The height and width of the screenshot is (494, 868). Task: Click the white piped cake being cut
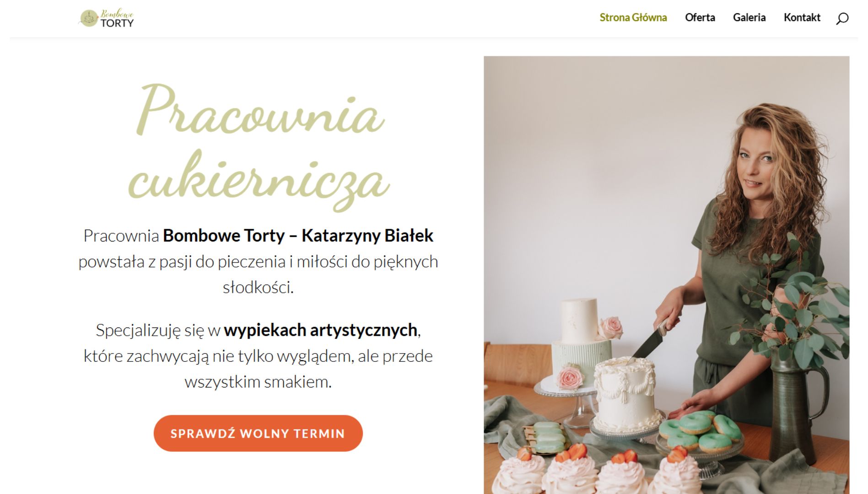coord(625,393)
